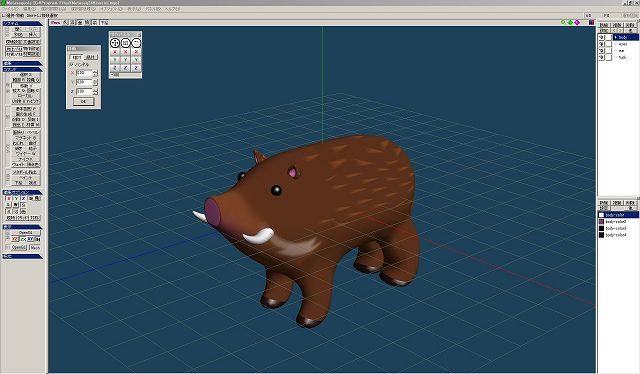Screen dimensions: 640x374
Task: Click red X button under the scale handle
Action: coord(126,52)
